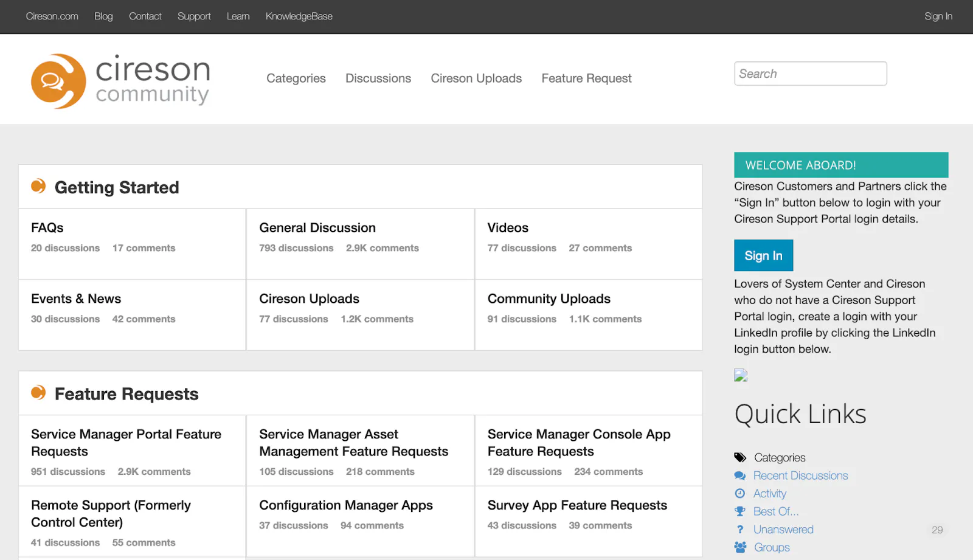Click the clock icon beside Activity
The height and width of the screenshot is (560, 973).
pyautogui.click(x=740, y=494)
